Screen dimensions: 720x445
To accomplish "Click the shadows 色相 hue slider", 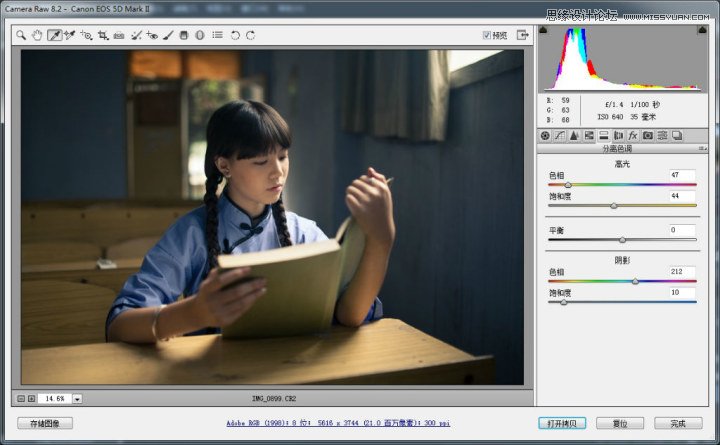I will [622, 281].
